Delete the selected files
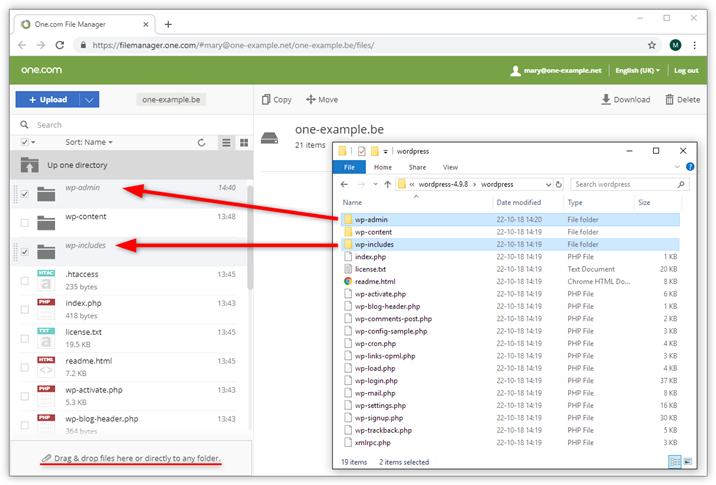 (683, 100)
